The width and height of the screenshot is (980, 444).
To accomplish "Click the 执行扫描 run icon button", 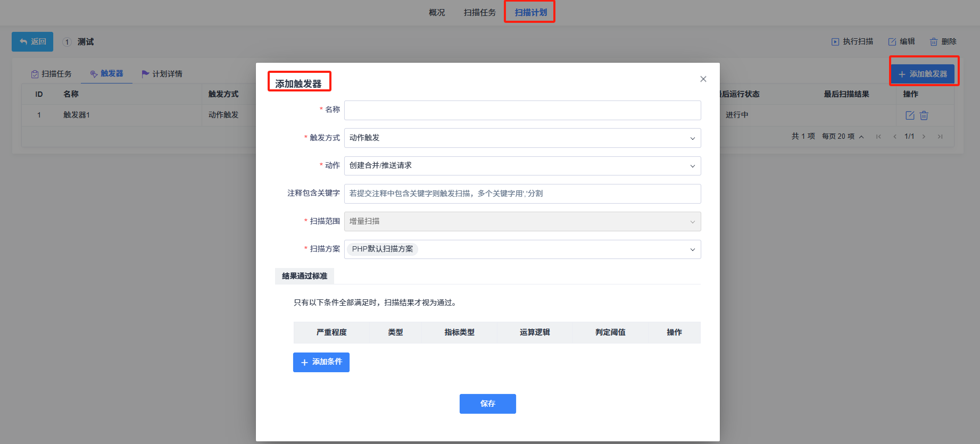I will pyautogui.click(x=852, y=41).
